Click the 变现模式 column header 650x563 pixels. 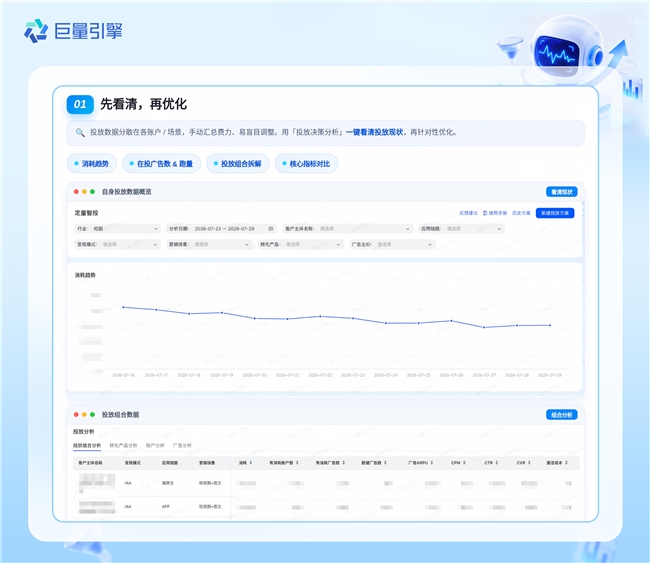pos(133,463)
